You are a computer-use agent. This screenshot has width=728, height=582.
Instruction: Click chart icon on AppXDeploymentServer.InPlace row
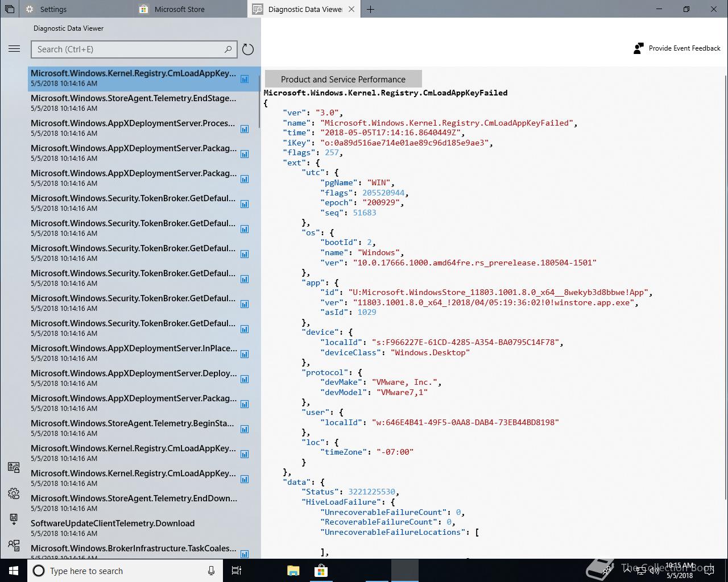pyautogui.click(x=245, y=354)
